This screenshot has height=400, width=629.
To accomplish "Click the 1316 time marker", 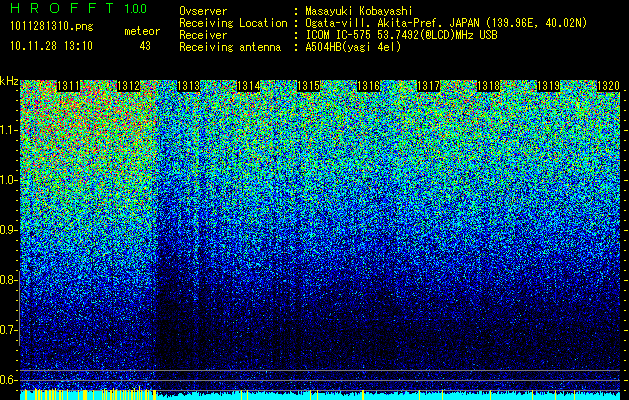I will coord(369,86).
